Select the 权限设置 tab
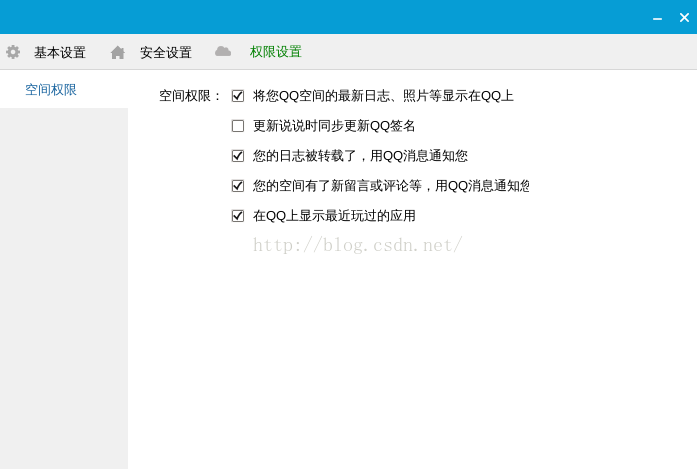 (x=276, y=52)
